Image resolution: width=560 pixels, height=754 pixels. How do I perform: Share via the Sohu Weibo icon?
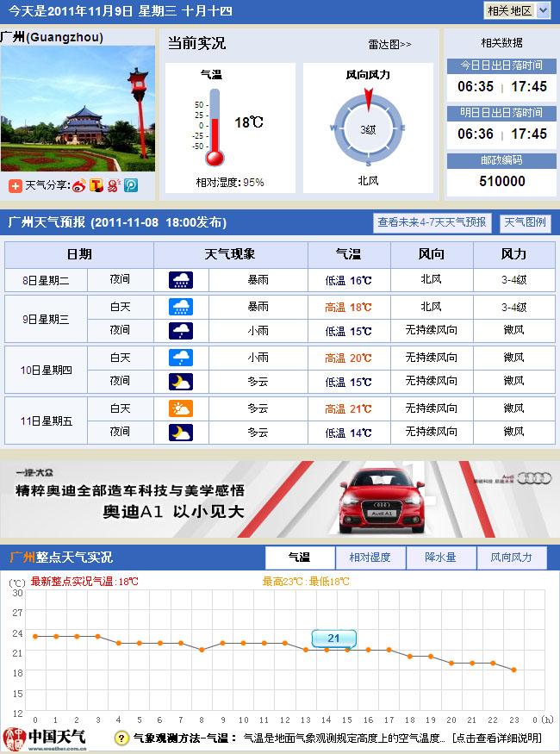click(114, 185)
